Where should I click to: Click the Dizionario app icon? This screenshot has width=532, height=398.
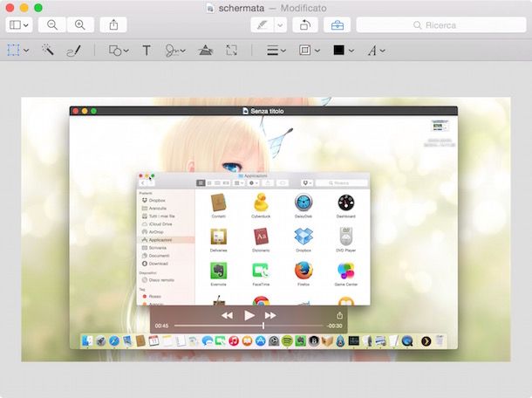[x=261, y=237]
